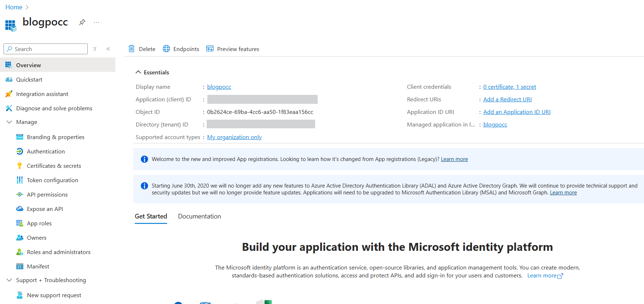Click Add an Application ID URI link
Screen dimensions: 644x304
517,112
